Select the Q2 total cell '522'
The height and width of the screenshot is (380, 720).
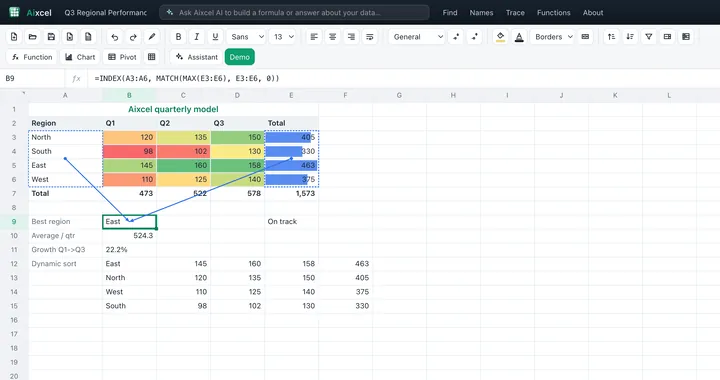pos(183,193)
